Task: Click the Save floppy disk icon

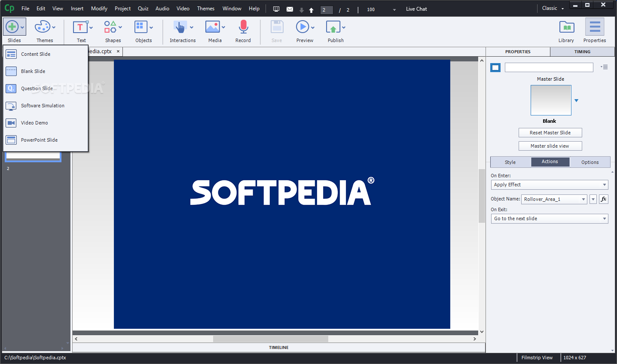Action: 277,27
